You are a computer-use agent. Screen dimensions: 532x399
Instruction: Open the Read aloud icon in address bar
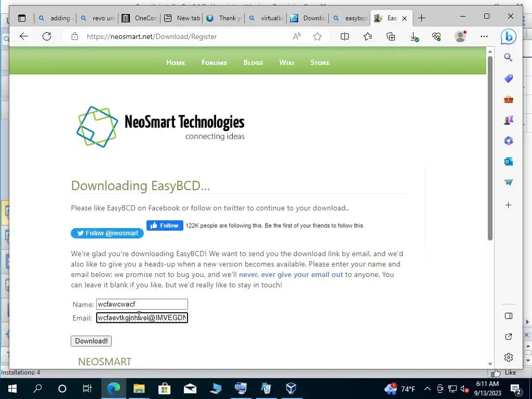297,36
